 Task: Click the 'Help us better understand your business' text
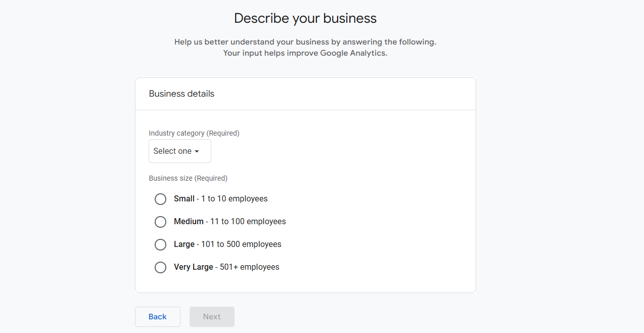click(305, 42)
